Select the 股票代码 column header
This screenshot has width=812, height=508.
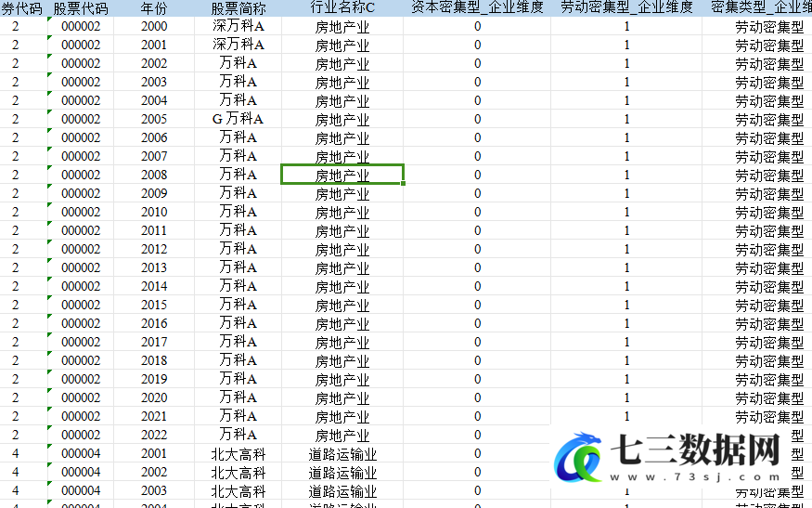(x=81, y=8)
